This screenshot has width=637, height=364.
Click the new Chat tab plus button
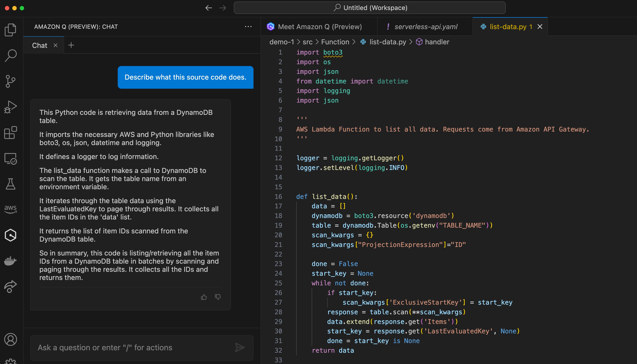71,45
